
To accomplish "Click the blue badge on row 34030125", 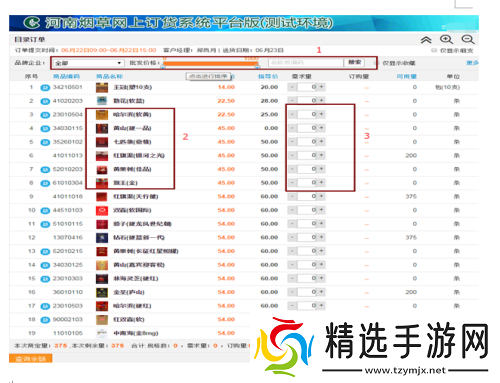I will [45, 265].
